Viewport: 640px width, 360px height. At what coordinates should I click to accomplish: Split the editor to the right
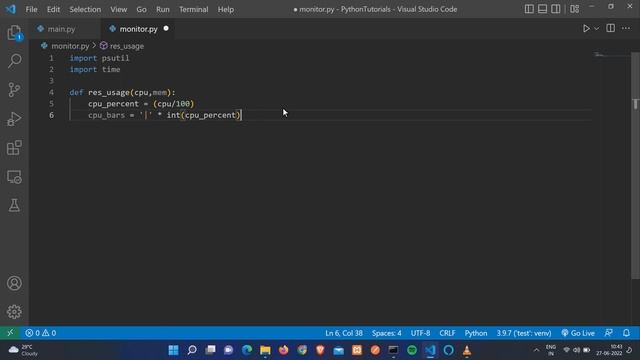pos(611,28)
